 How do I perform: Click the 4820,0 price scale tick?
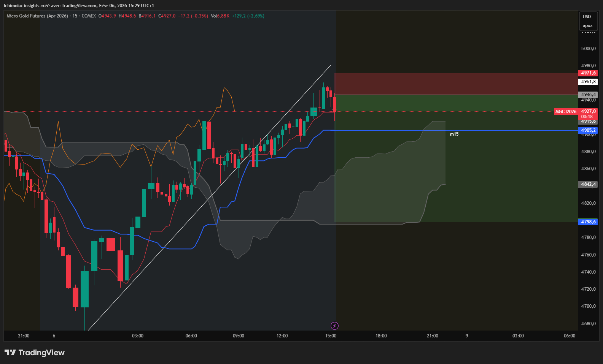[x=589, y=203]
